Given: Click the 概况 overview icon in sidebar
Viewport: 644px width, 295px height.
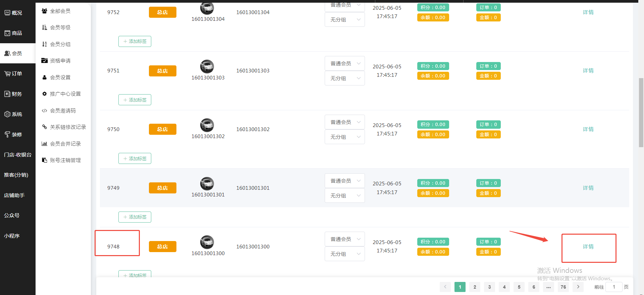Looking at the screenshot, I should 7,13.
